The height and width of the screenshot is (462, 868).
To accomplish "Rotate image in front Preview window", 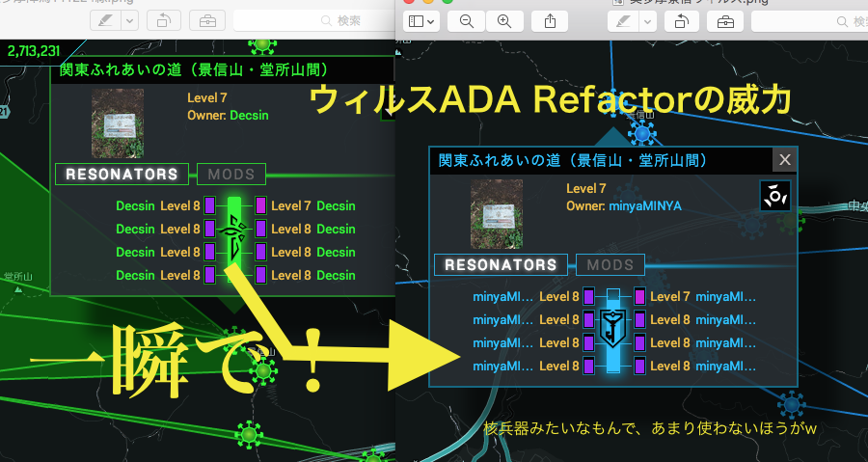I will (x=682, y=21).
